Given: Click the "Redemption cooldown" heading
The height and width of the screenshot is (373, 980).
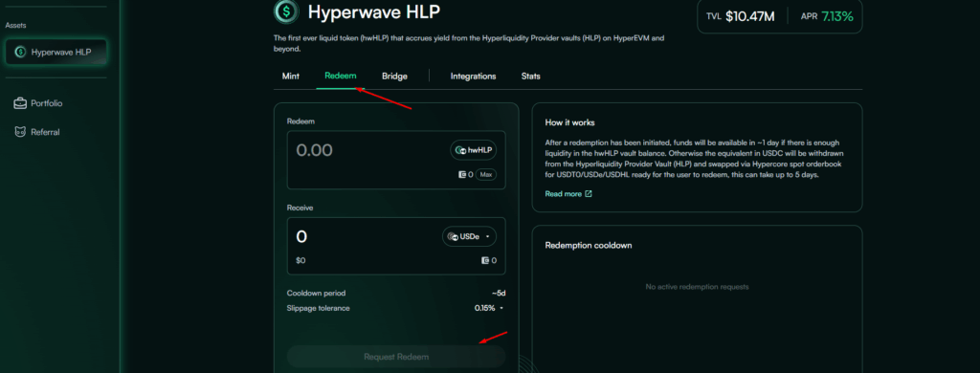Looking at the screenshot, I should (x=589, y=246).
